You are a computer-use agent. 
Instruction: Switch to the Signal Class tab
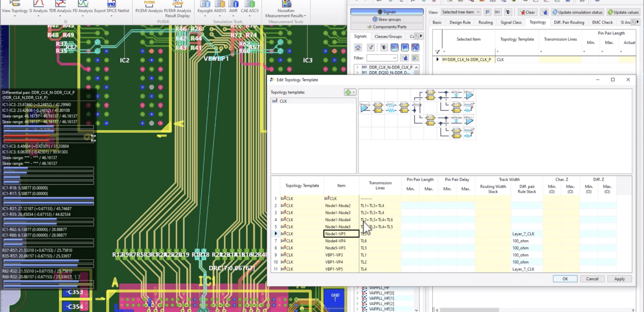coord(511,22)
